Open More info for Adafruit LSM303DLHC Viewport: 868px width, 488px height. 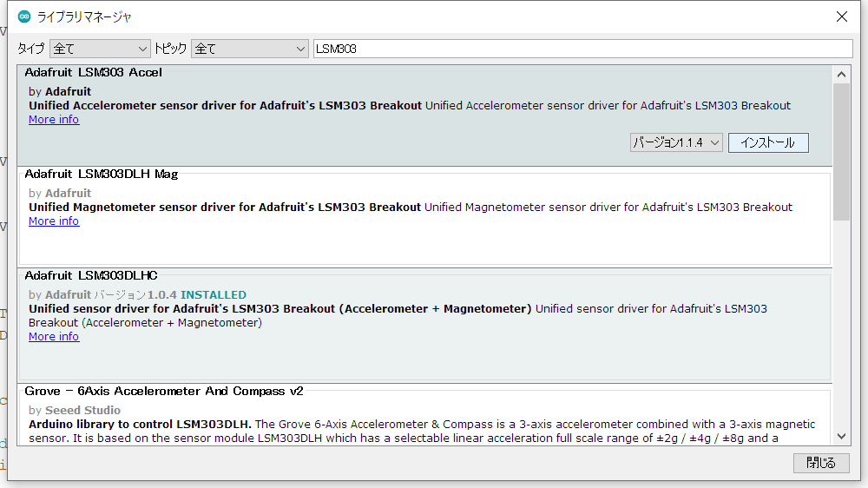(54, 337)
